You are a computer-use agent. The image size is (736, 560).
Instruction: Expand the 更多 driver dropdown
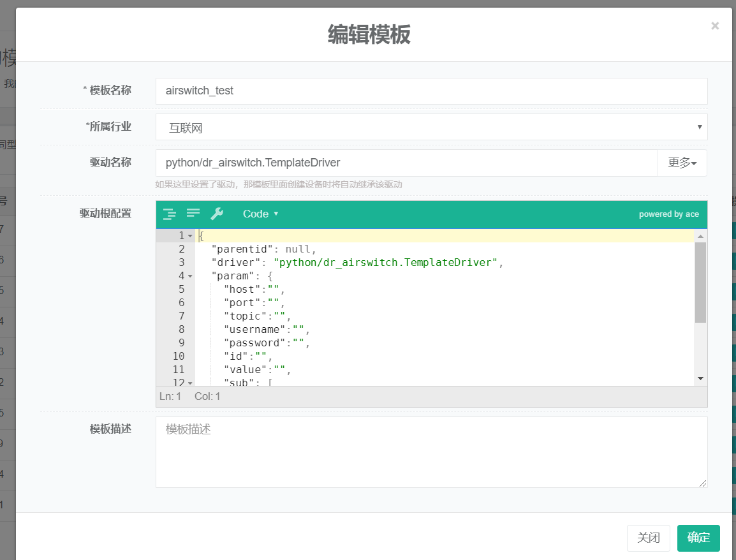tap(682, 163)
